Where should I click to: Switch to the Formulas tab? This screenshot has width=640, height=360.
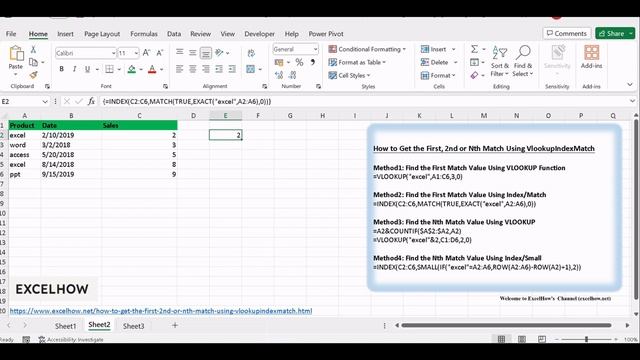click(x=144, y=34)
